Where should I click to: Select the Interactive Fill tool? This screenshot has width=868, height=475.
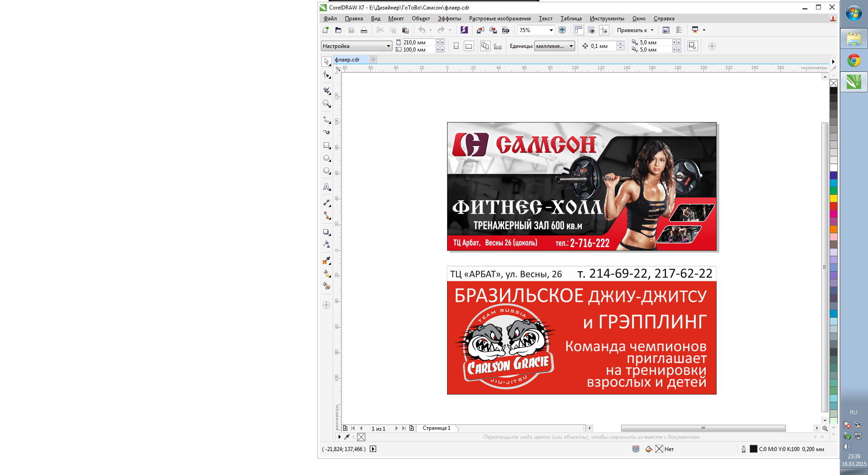(326, 273)
